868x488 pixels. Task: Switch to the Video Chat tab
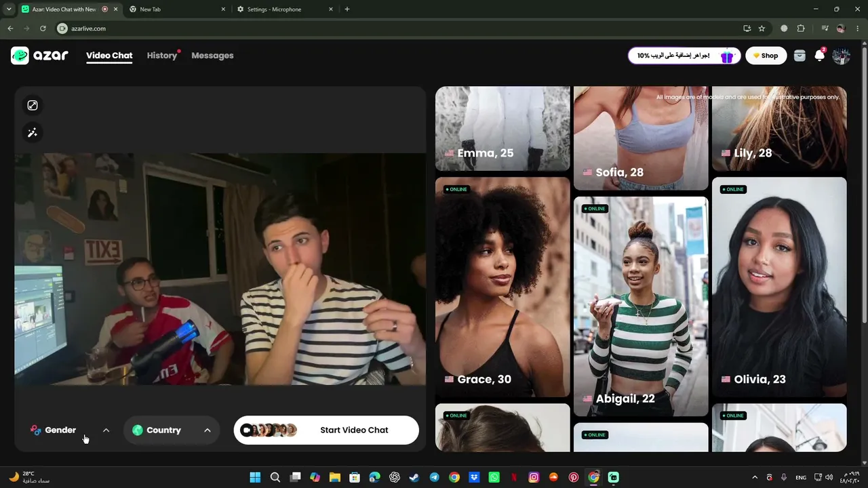click(x=109, y=56)
